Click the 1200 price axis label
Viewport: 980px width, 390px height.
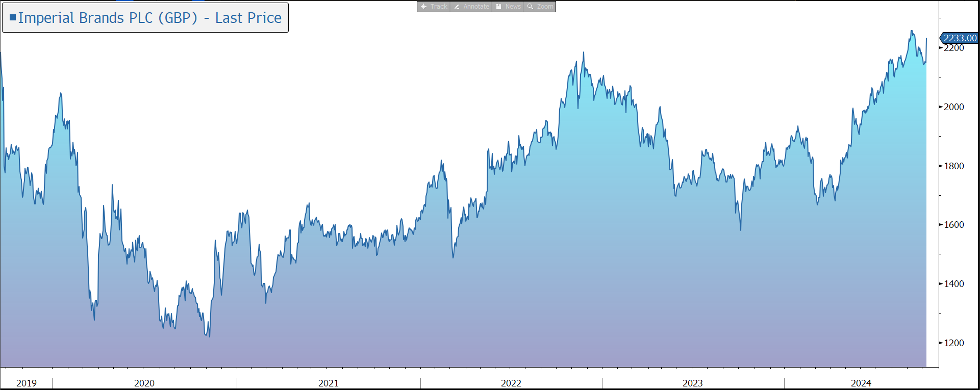(954, 343)
